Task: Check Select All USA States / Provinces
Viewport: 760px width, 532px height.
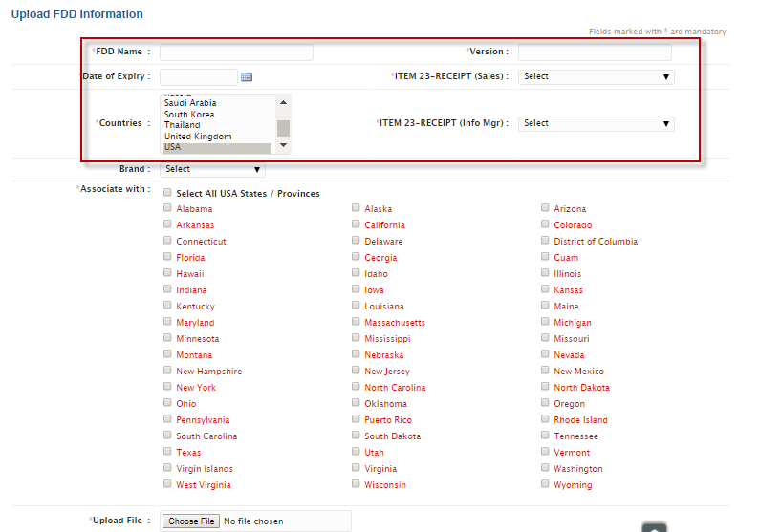Action: (168, 193)
